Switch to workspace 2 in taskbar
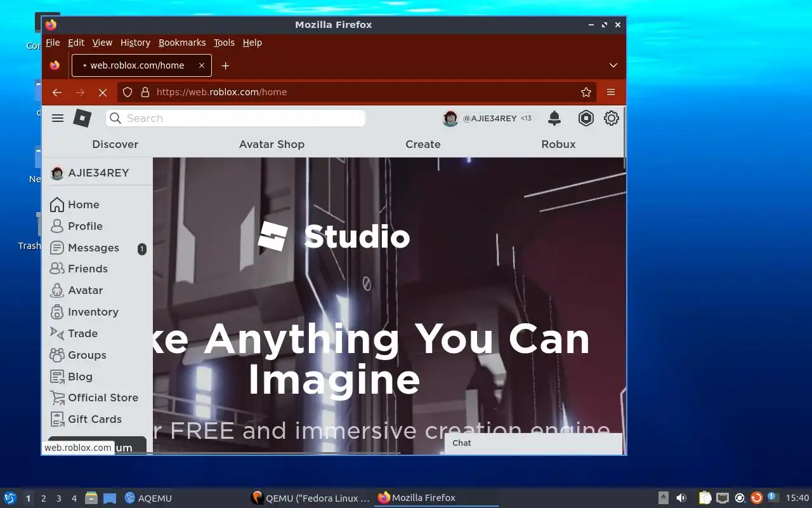The image size is (812, 508). [43, 498]
